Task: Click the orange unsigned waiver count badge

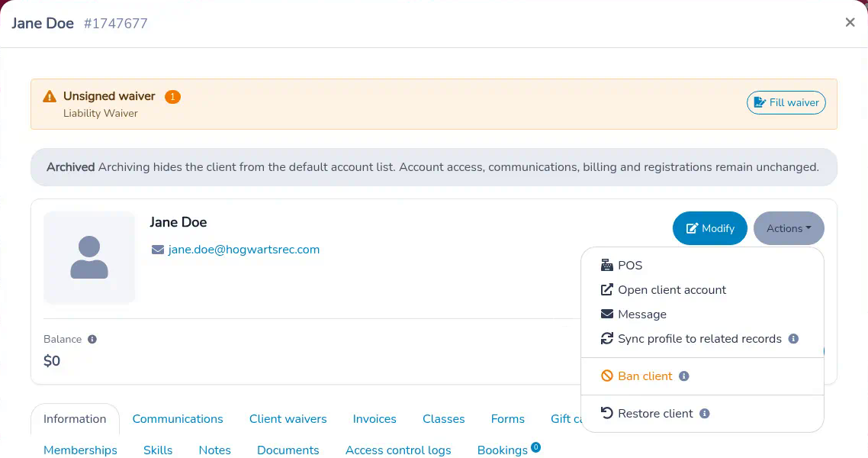Action: tap(172, 97)
